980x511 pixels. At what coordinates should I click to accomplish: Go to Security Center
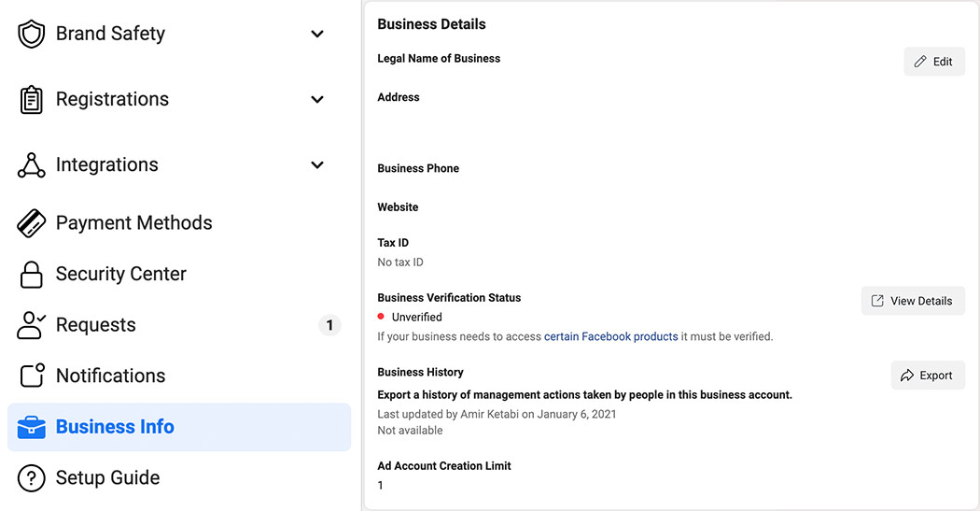179,275
